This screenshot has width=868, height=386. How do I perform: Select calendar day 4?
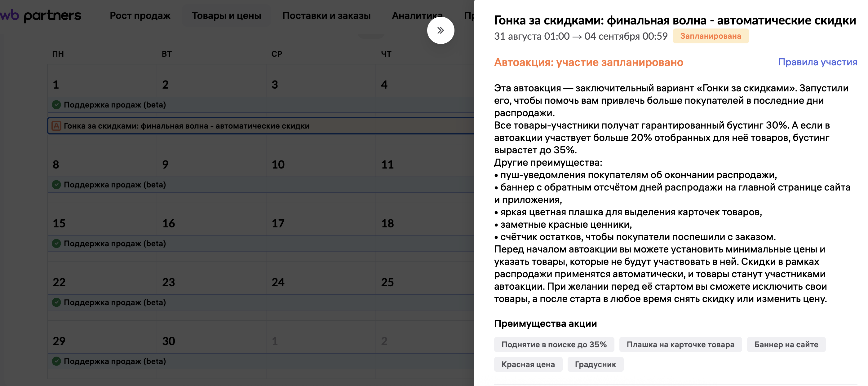384,85
